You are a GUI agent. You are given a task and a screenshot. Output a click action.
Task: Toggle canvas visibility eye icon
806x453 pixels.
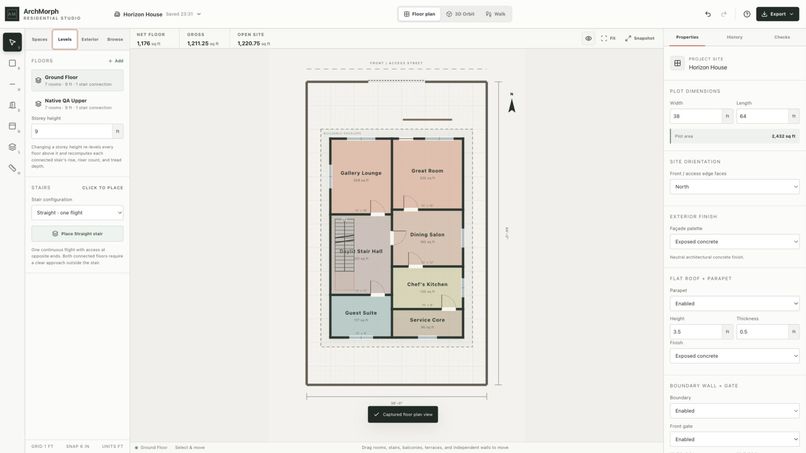[588, 38]
